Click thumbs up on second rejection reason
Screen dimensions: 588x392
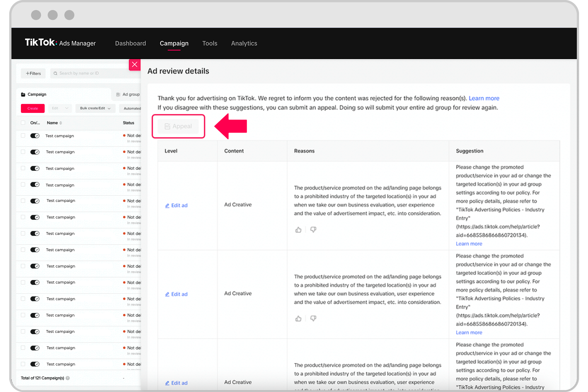click(298, 318)
